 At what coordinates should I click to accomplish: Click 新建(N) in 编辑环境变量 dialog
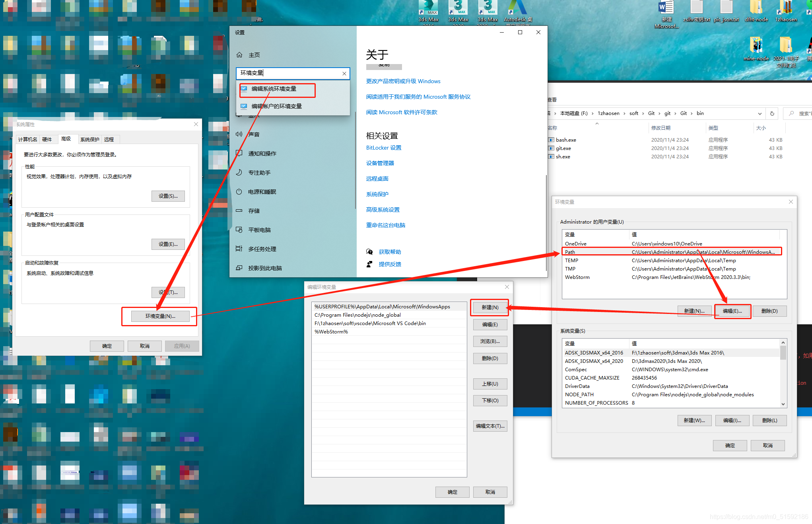pyautogui.click(x=490, y=307)
